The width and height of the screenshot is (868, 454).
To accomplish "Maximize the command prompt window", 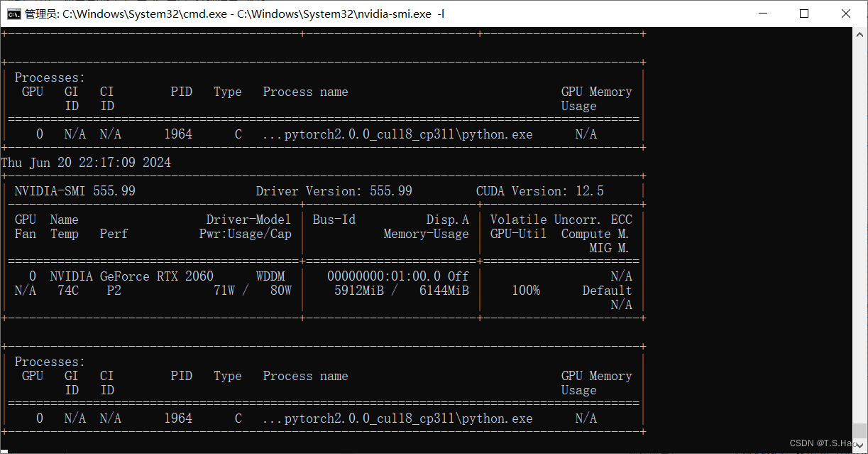I will pyautogui.click(x=804, y=13).
